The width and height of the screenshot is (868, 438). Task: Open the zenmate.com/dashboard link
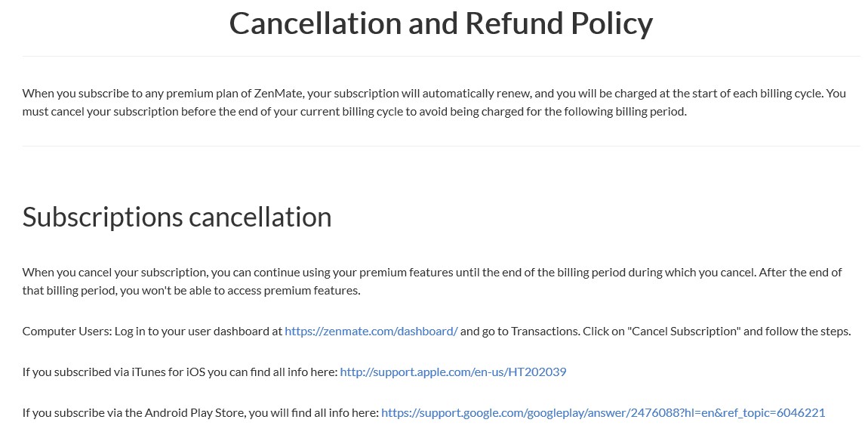point(371,331)
